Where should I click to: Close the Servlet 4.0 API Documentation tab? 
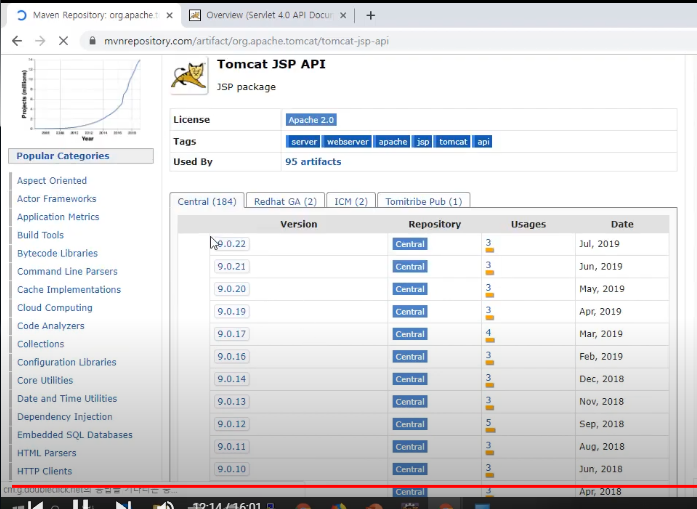(x=343, y=16)
